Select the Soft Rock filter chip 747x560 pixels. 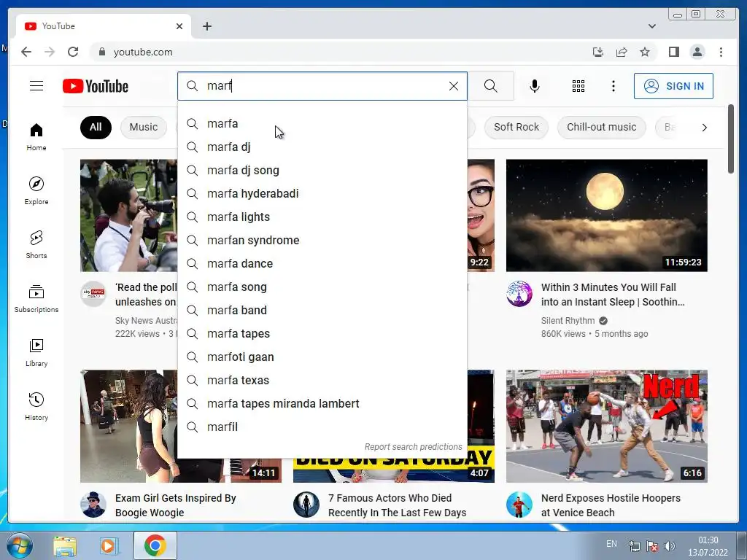pos(516,127)
